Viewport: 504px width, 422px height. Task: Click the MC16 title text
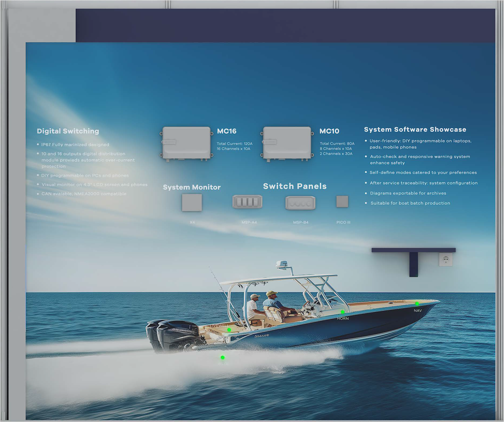pyautogui.click(x=227, y=131)
